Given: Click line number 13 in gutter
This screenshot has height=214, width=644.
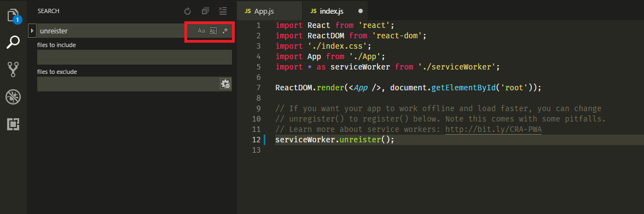Looking at the screenshot, I should coord(256,151).
